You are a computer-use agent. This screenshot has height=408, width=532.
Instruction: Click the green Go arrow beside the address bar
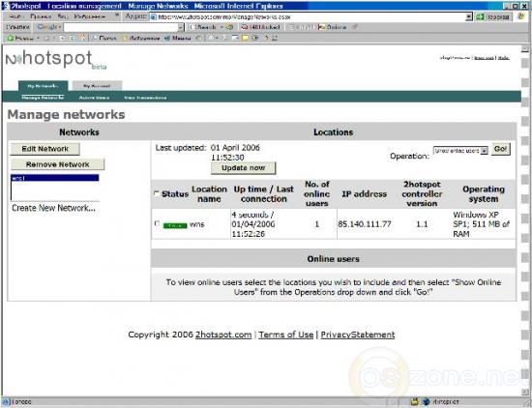[x=492, y=16]
